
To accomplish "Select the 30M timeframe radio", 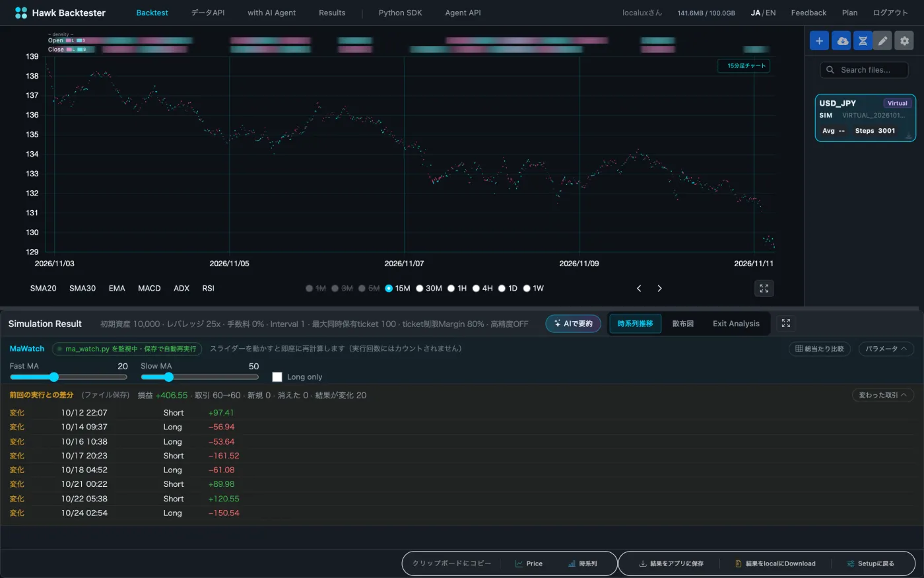I will (x=419, y=288).
